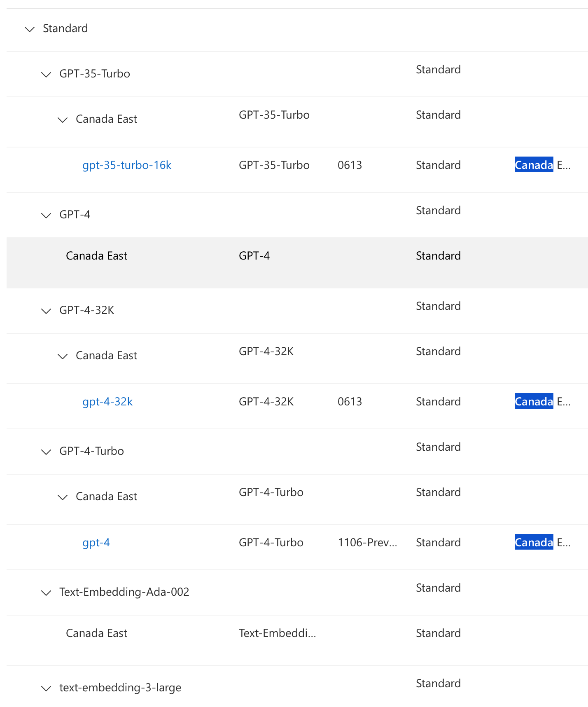
Task: Collapse the GPT-4 group chevron
Action: click(x=46, y=215)
